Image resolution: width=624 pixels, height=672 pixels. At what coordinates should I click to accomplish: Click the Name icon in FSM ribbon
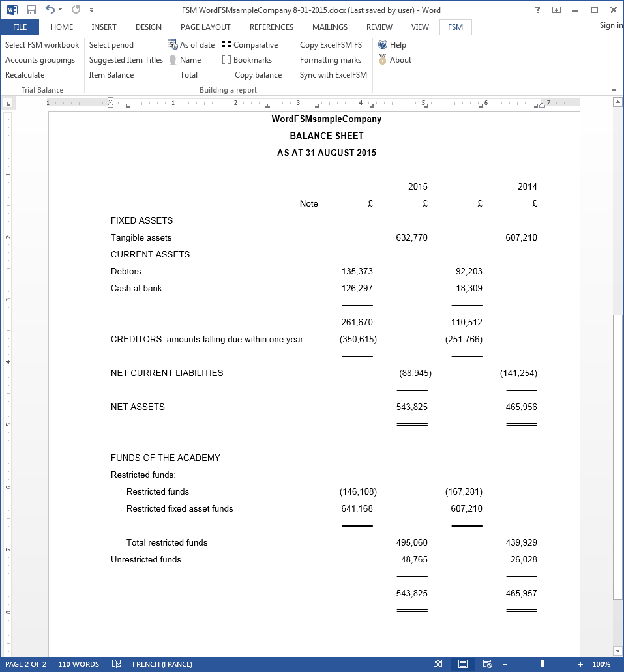point(172,59)
